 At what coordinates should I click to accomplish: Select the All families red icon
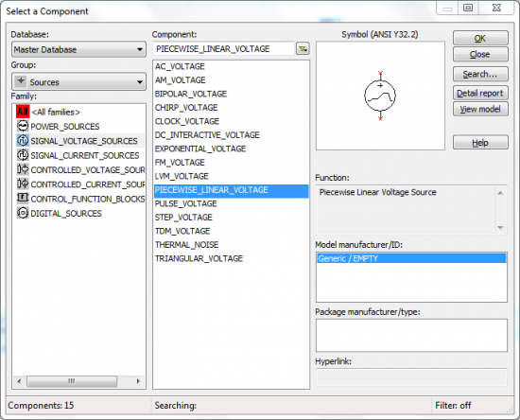click(23, 112)
